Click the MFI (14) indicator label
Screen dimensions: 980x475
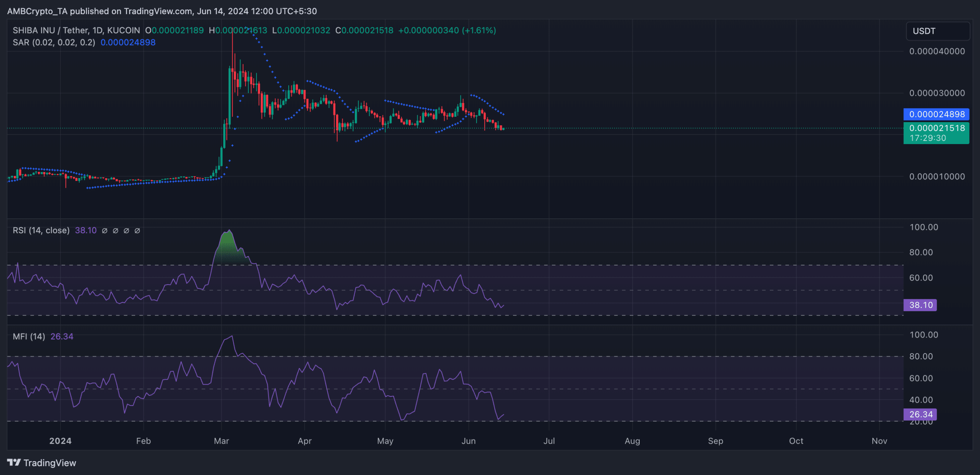pos(29,336)
